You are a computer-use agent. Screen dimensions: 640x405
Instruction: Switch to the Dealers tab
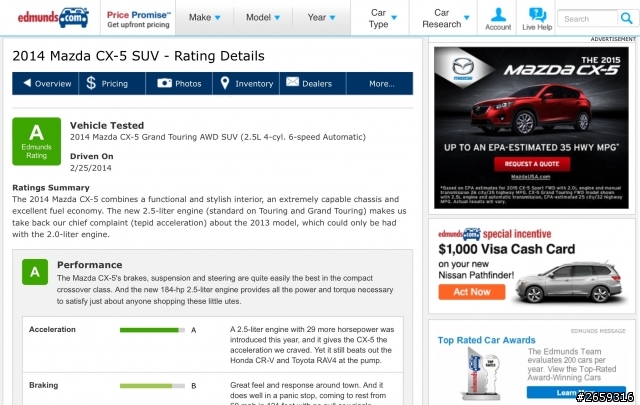click(313, 83)
